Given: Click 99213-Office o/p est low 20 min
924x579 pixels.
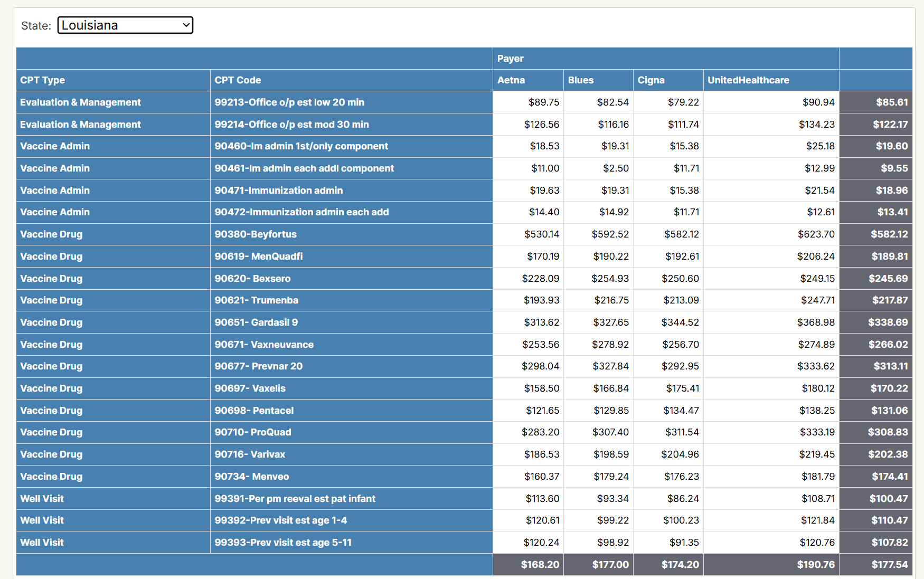Looking at the screenshot, I should (352, 102).
